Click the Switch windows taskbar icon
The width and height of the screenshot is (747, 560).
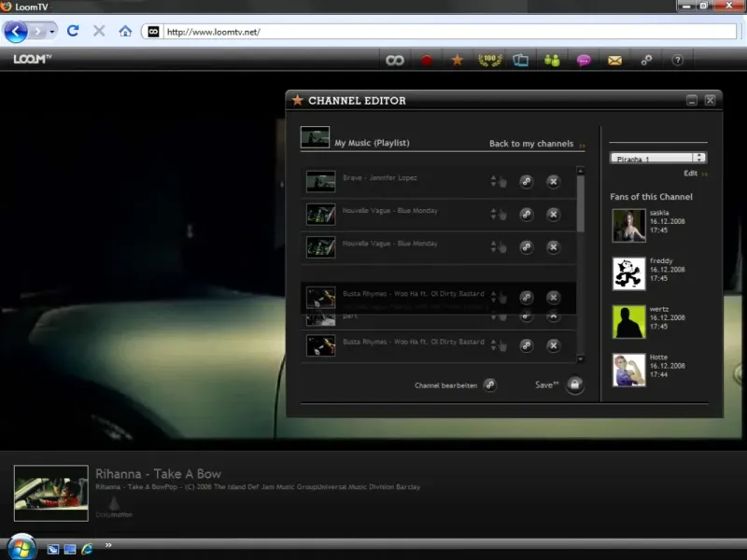(x=70, y=549)
